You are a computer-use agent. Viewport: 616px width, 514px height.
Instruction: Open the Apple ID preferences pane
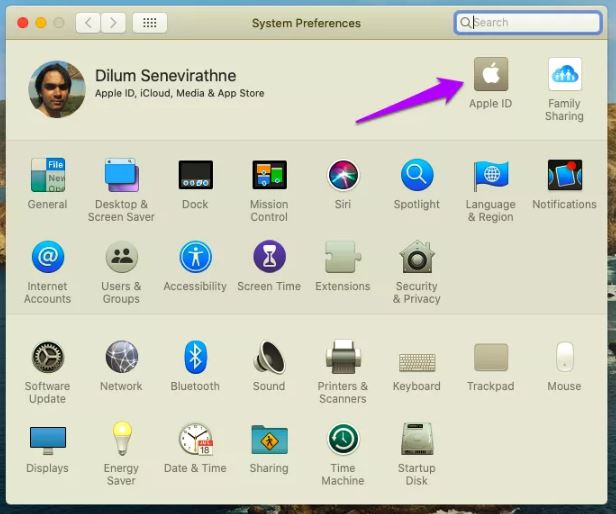pyautogui.click(x=490, y=75)
